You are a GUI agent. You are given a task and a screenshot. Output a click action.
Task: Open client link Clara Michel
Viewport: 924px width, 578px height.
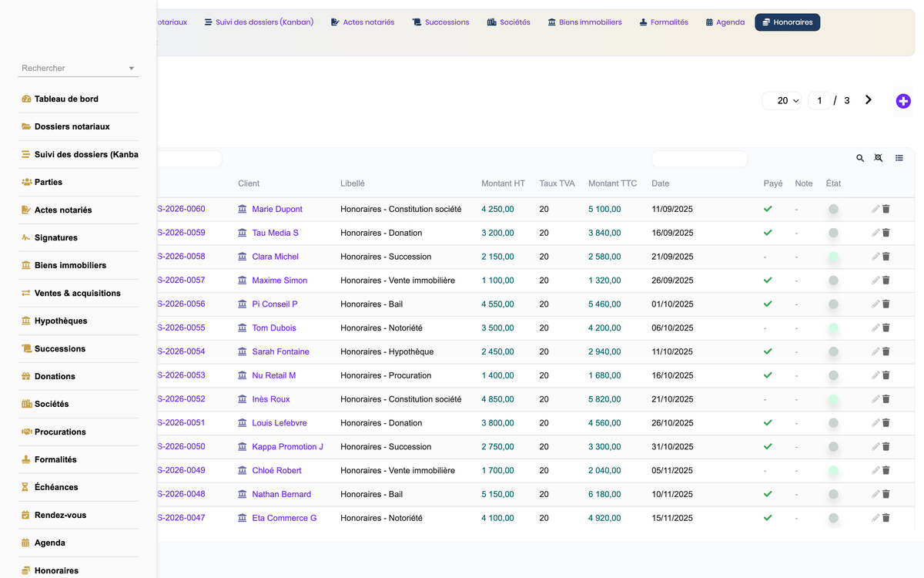click(275, 257)
